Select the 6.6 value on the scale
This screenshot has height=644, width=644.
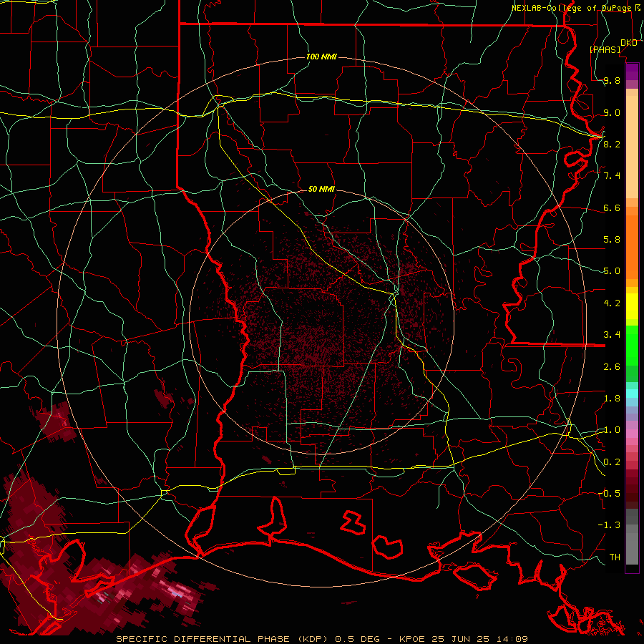pyautogui.click(x=612, y=208)
